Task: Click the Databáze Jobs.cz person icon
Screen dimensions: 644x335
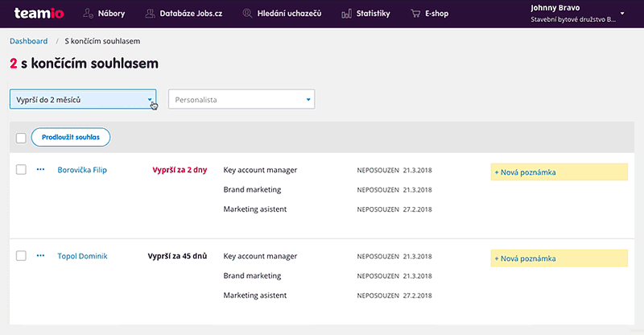Action: tap(150, 14)
